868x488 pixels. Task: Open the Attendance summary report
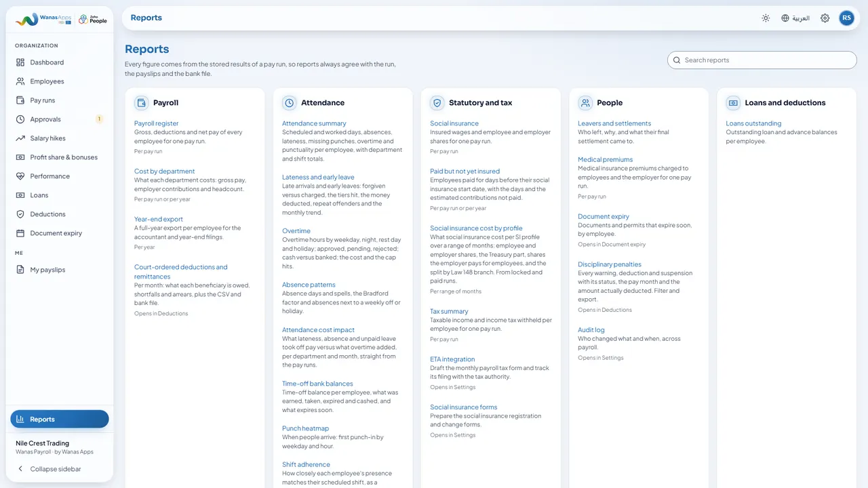tap(314, 123)
